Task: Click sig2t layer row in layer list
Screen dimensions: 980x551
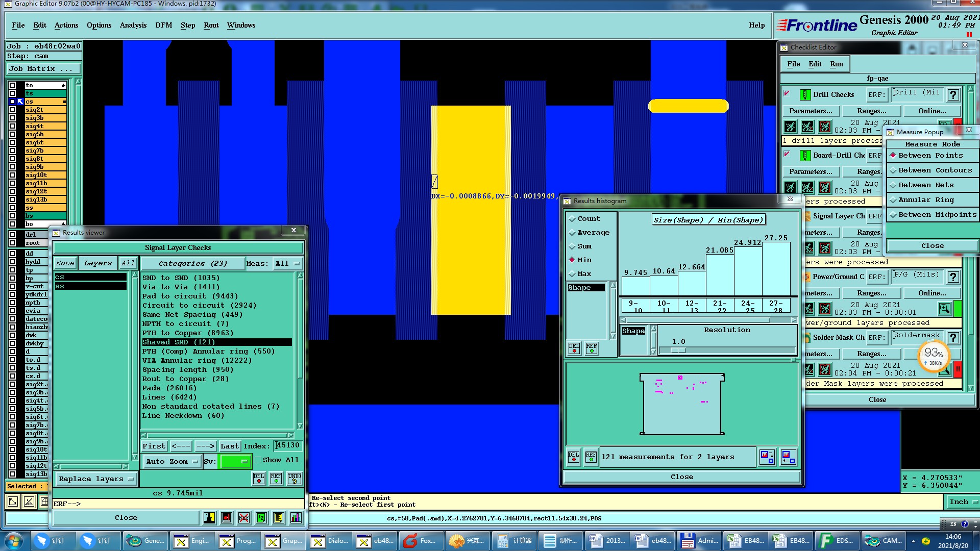Action: point(45,110)
